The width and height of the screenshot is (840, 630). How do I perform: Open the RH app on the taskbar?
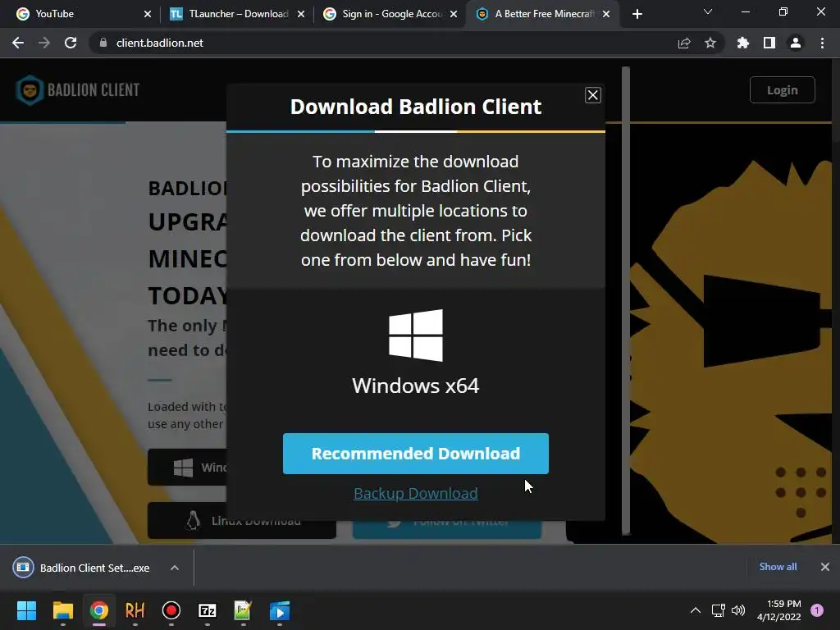pyautogui.click(x=135, y=610)
